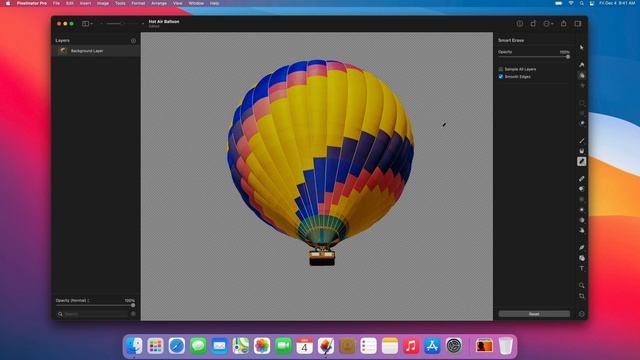This screenshot has width=640, height=360.
Task: Enable the Sample All Layers checkbox
Action: (501, 69)
